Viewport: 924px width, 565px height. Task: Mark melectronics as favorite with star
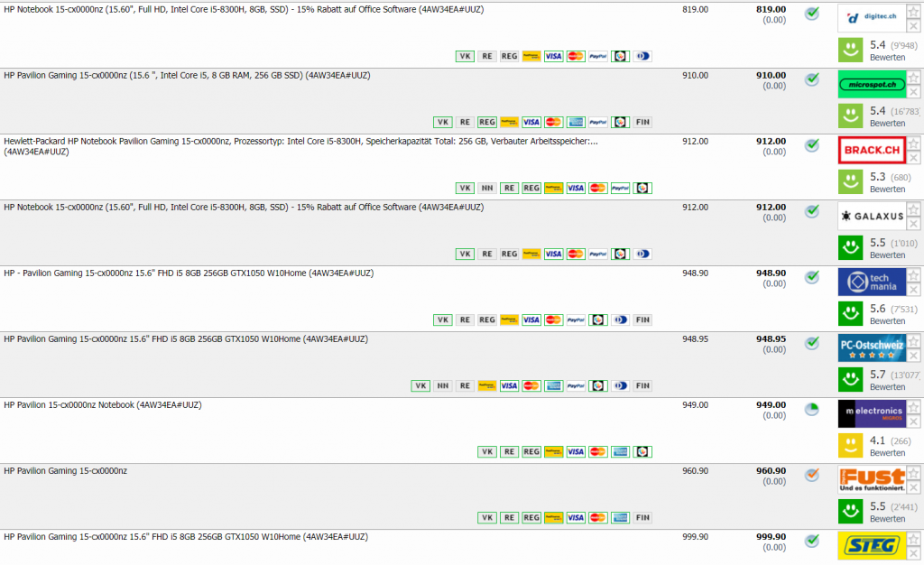913,408
